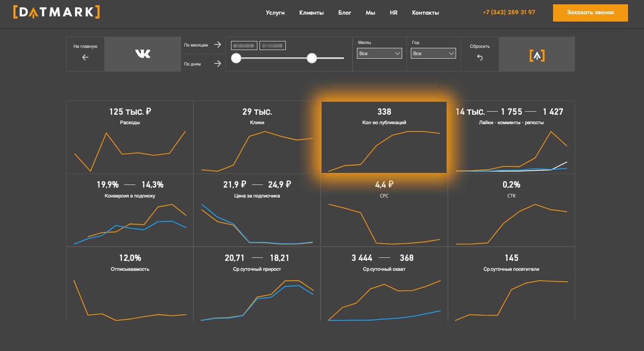Open the HR menu item
Screen dimensions: 644x351
394,13
